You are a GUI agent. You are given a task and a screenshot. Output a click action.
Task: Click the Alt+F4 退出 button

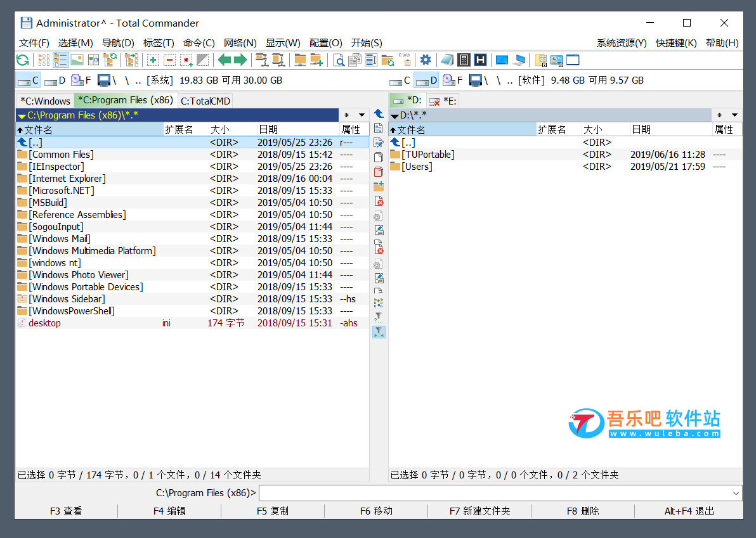tap(689, 511)
